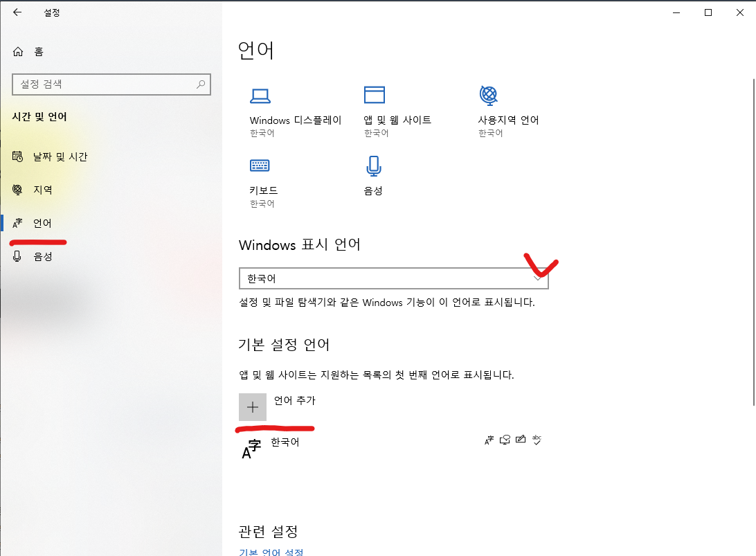Click the text-to-speech feature icon for 한국어
This screenshot has width=756, height=556.
tap(505, 440)
